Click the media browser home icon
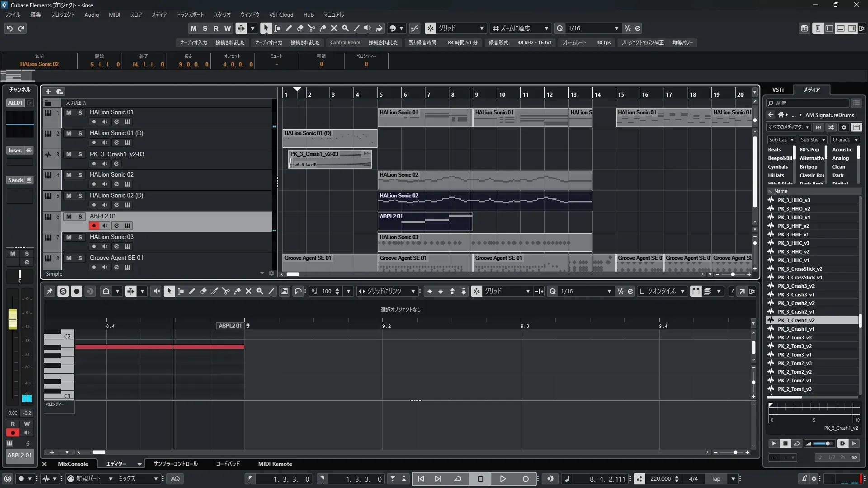868x488 pixels. coord(781,115)
